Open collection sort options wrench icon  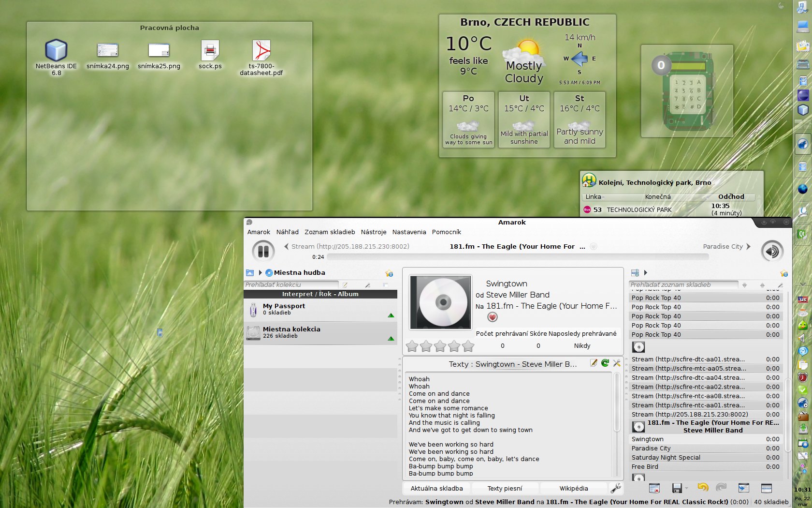[368, 285]
